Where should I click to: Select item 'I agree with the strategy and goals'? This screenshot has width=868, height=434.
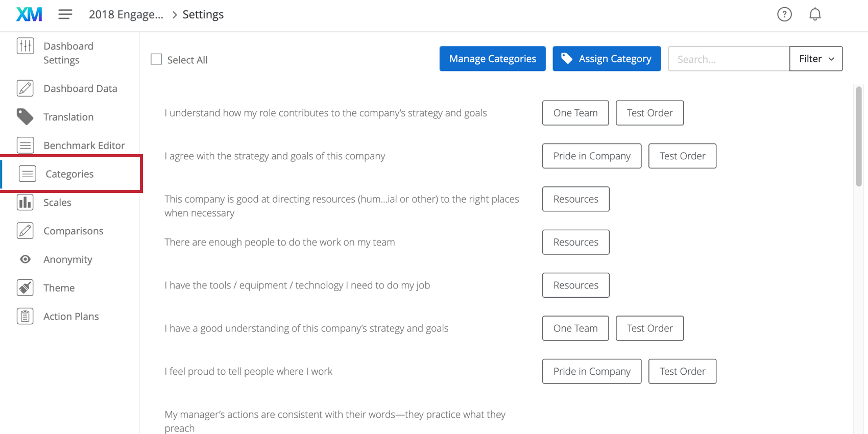(275, 156)
